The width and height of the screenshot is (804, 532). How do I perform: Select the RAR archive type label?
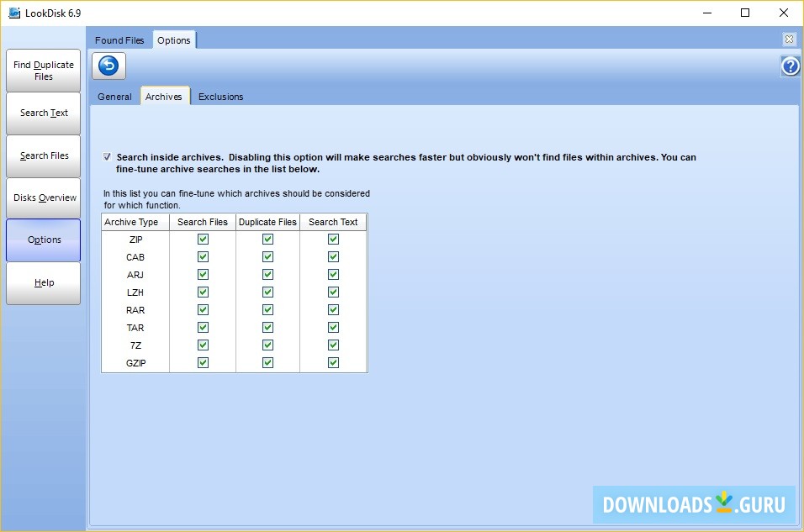click(135, 310)
